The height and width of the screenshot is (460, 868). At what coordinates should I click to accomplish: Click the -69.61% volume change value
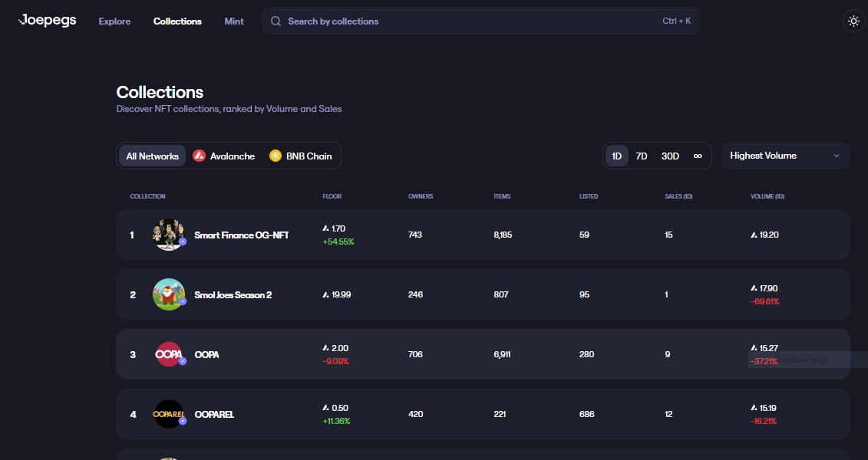pyautogui.click(x=764, y=301)
